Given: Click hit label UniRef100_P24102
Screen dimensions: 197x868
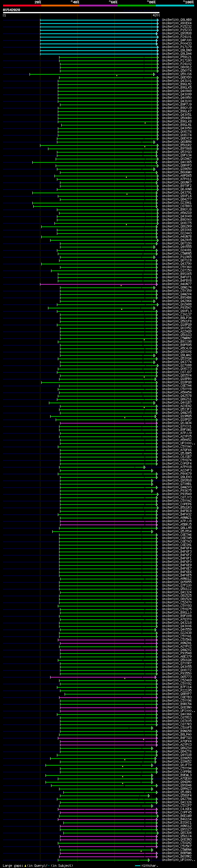Looking at the screenshot, I should [x=177, y=64].
